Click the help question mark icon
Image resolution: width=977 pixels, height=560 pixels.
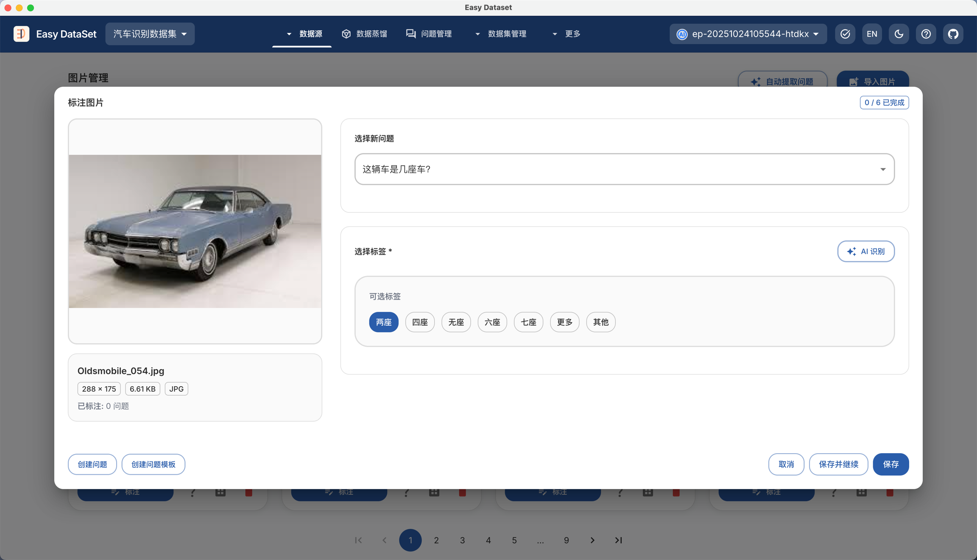[x=926, y=34]
